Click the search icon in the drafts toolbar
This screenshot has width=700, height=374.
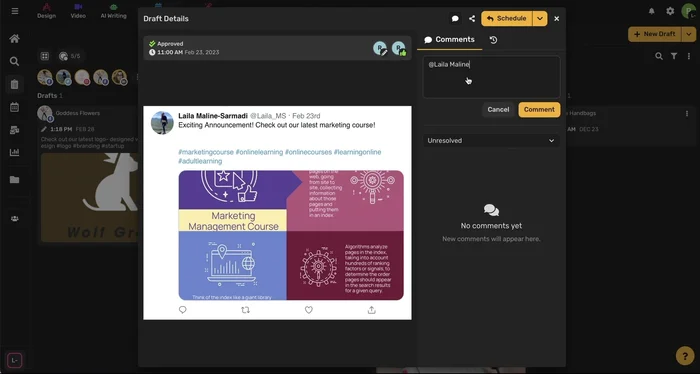[659, 56]
